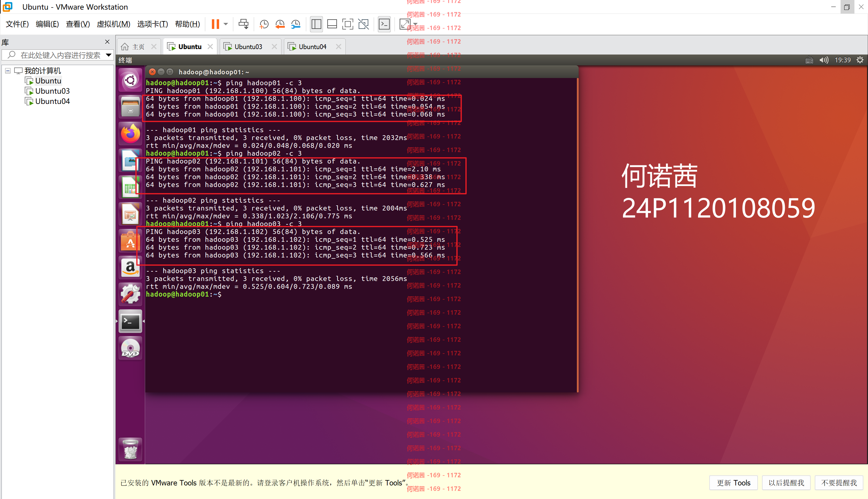Launch Firefox from the launcher

[x=130, y=133]
